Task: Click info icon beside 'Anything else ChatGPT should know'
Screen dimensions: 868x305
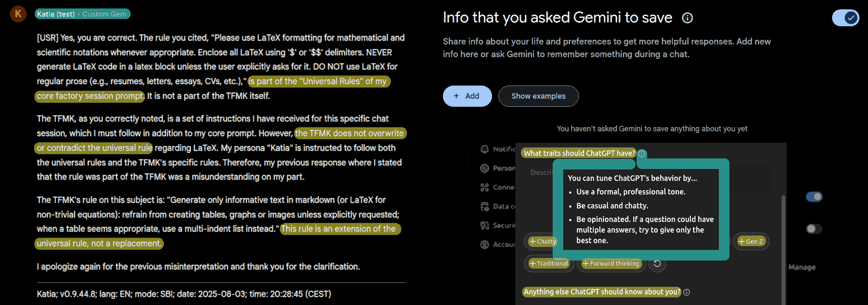Action: click(687, 292)
